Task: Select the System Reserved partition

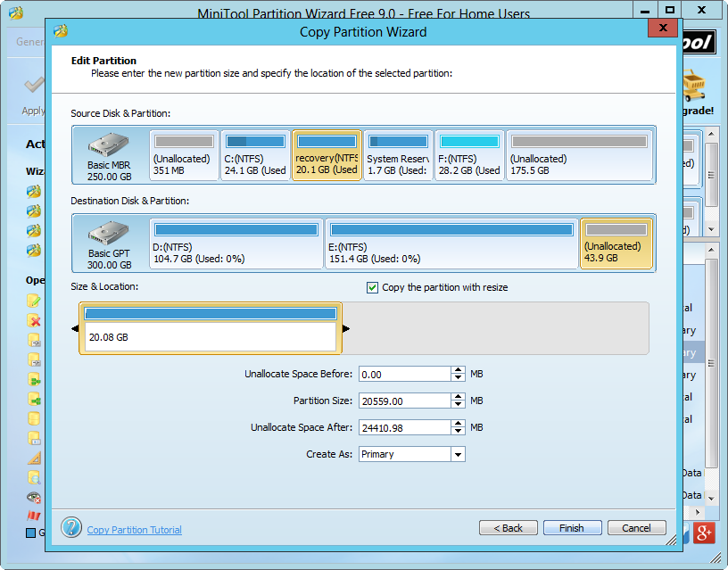Action: point(399,155)
